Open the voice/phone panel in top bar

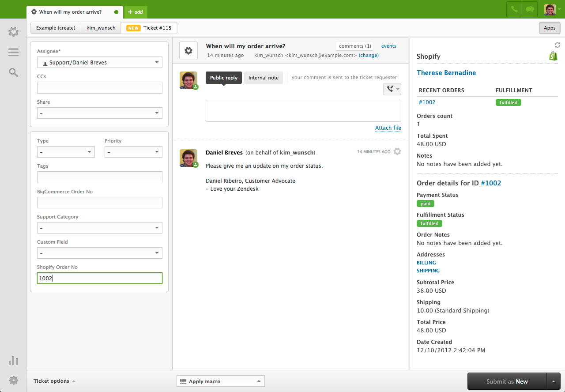pyautogui.click(x=513, y=9)
